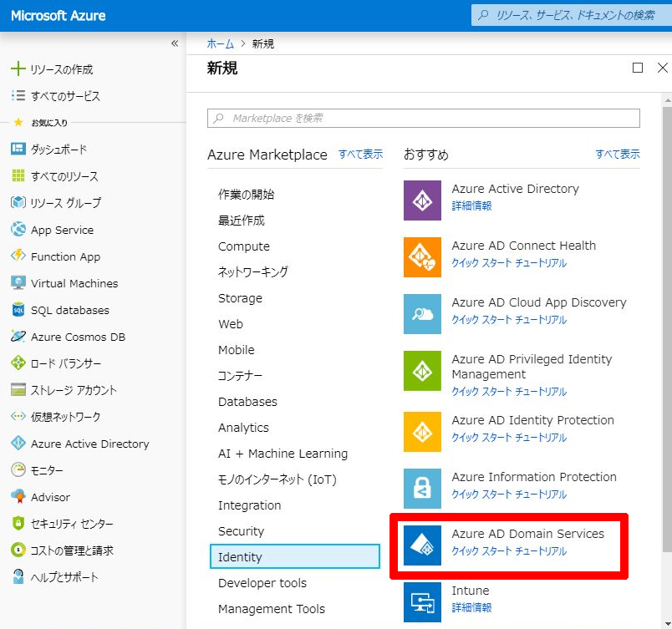
Task: Click the Azure AD Identity Protection icon
Action: (x=422, y=431)
